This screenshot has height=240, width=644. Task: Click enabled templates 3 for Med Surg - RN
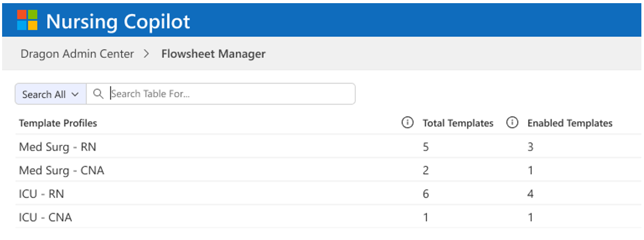[x=531, y=147]
